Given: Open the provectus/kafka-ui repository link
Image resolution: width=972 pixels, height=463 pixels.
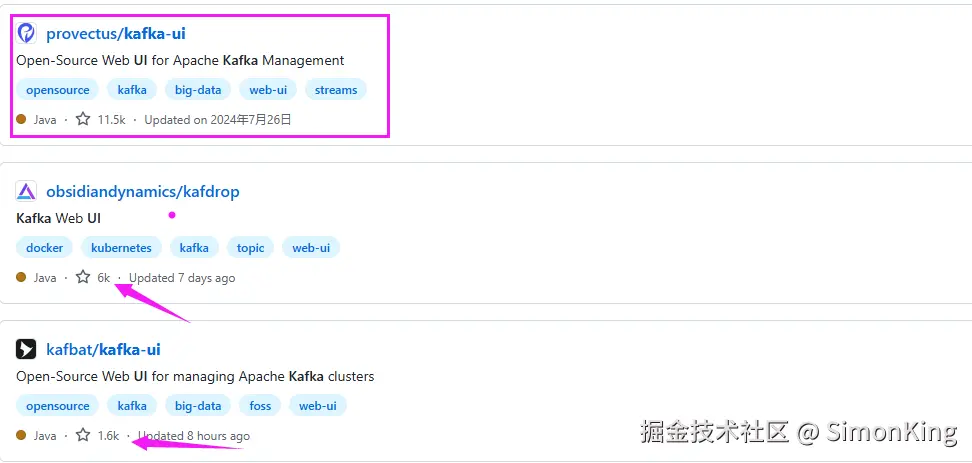Looking at the screenshot, I should (116, 34).
